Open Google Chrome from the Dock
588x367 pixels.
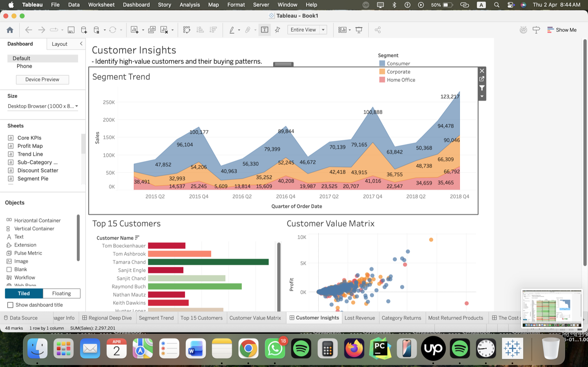[x=248, y=348]
